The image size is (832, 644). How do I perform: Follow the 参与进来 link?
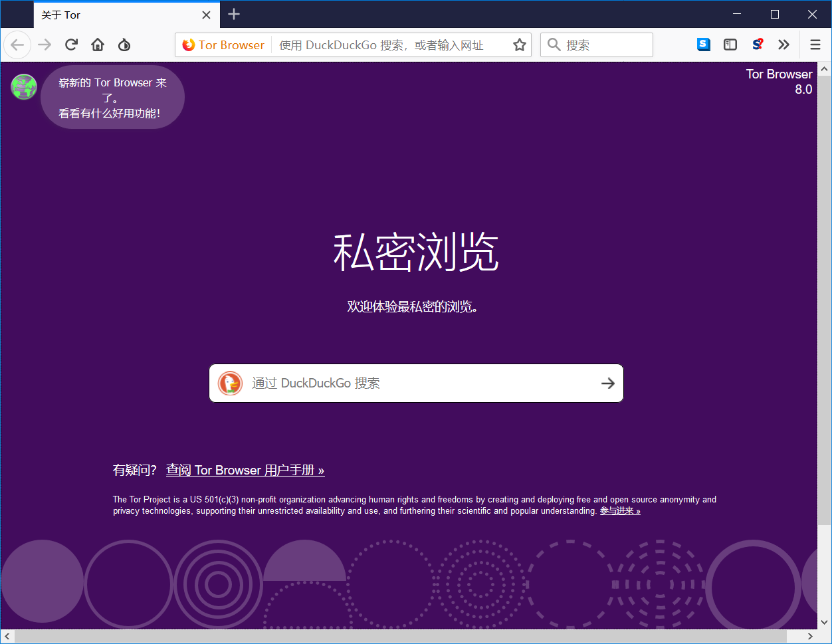[x=620, y=511]
